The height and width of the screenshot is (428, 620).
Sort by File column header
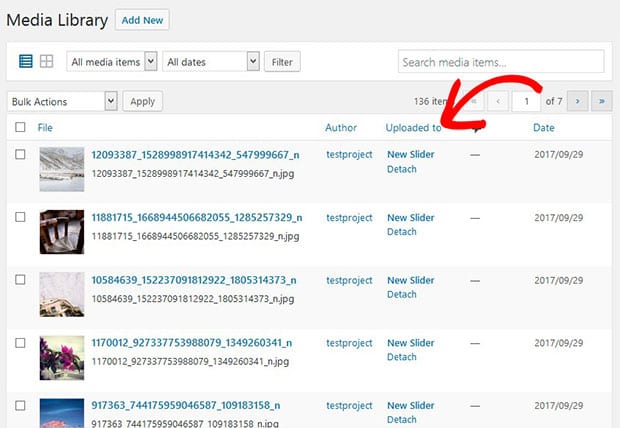click(x=45, y=128)
